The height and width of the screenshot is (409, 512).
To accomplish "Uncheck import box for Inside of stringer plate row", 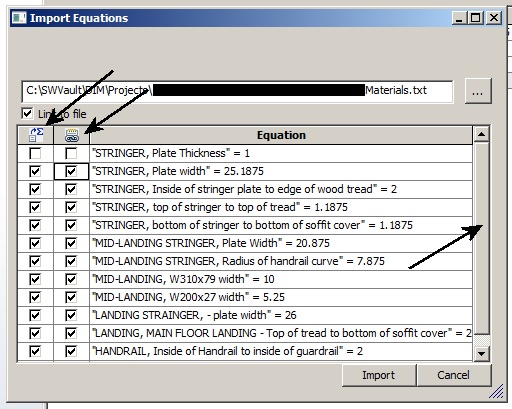I will (35, 189).
